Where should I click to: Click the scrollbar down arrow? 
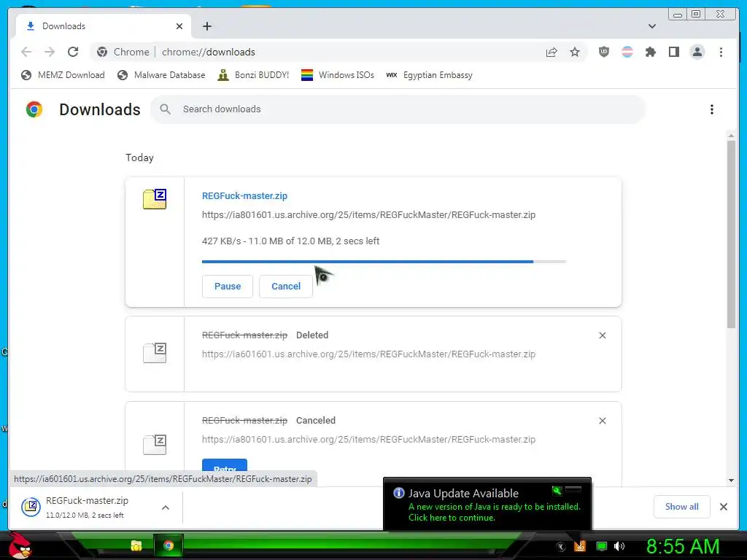tap(731, 481)
